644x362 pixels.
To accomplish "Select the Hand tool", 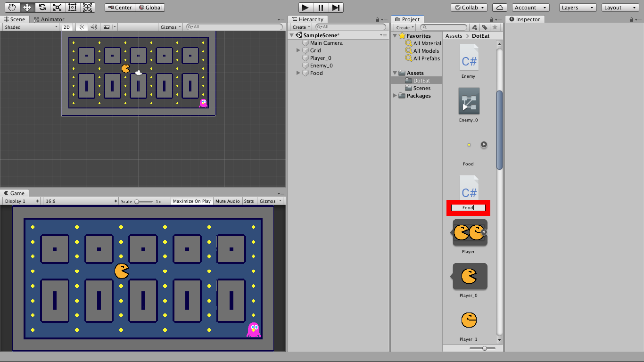I will 12,8.
